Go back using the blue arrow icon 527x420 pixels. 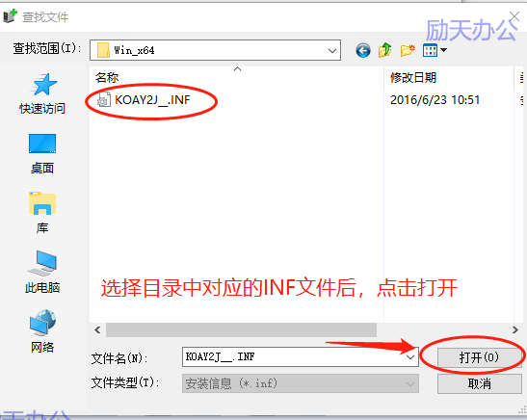[x=363, y=50]
